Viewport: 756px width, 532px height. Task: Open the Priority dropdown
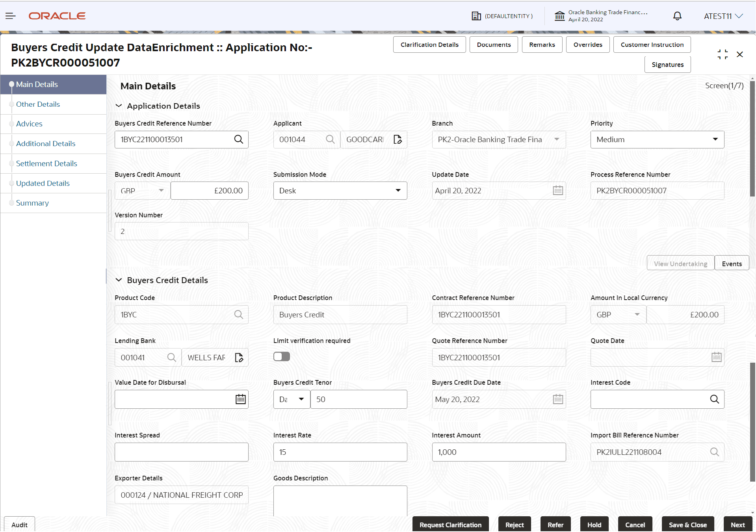point(715,139)
